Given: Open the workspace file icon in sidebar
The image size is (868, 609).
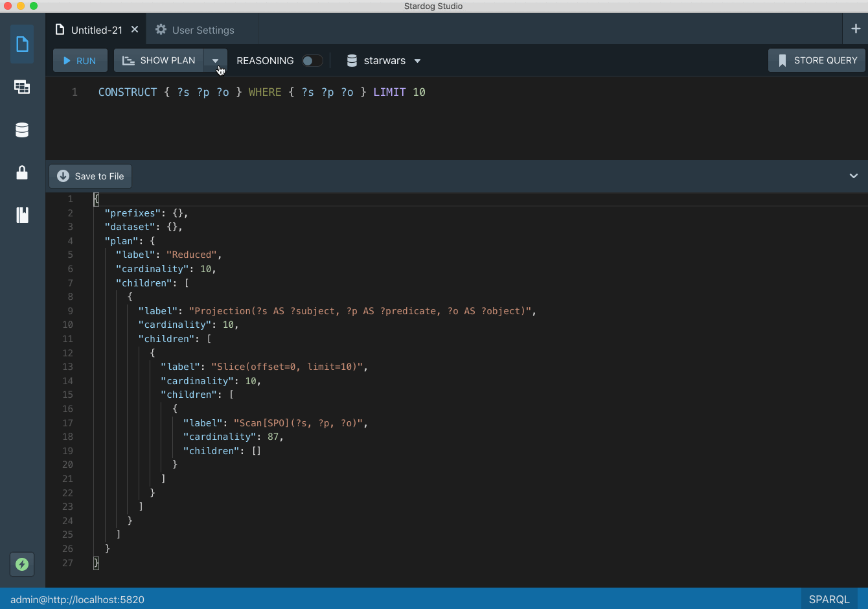Looking at the screenshot, I should pos(22,44).
